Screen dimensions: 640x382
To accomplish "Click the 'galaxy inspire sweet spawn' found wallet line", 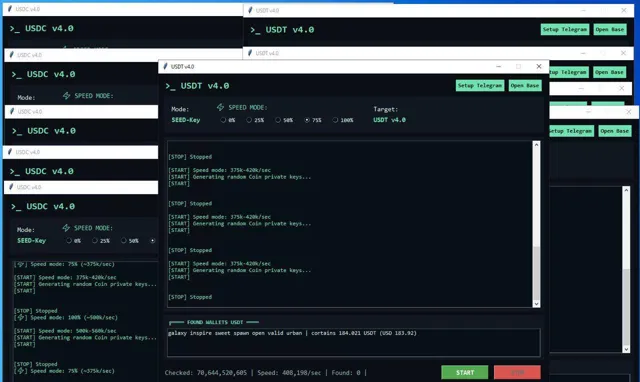I will click(x=292, y=333).
